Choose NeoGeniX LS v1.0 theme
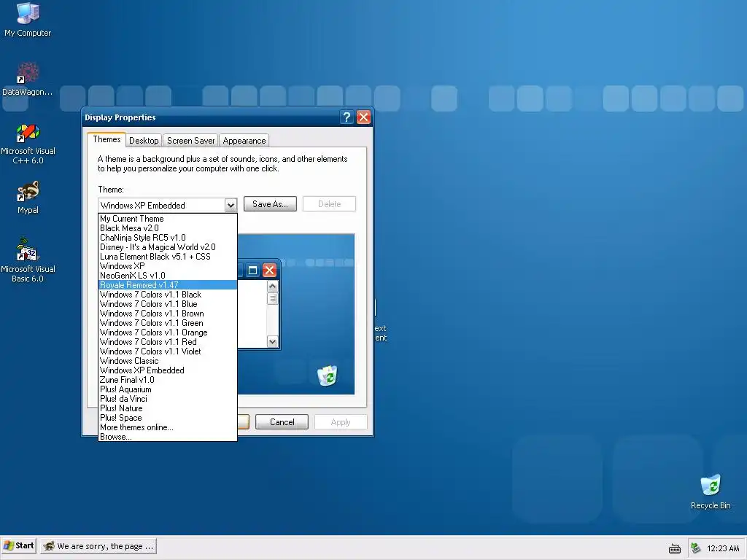 point(168,276)
